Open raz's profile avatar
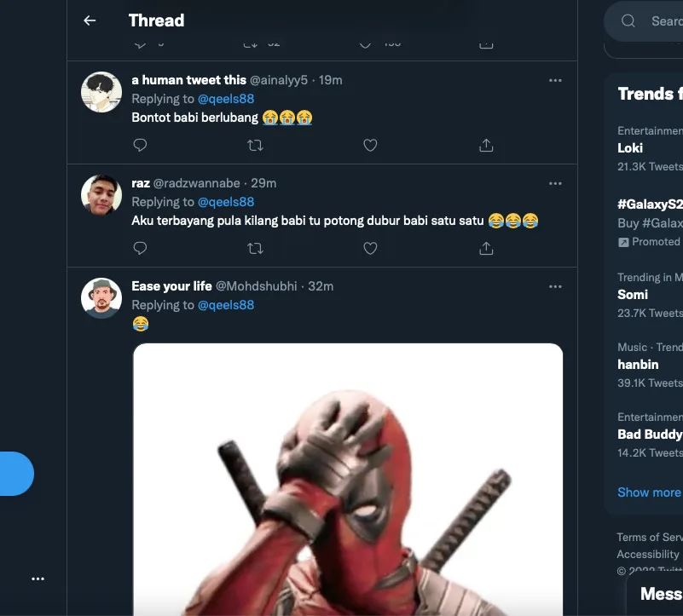The image size is (683, 616). pyautogui.click(x=101, y=195)
